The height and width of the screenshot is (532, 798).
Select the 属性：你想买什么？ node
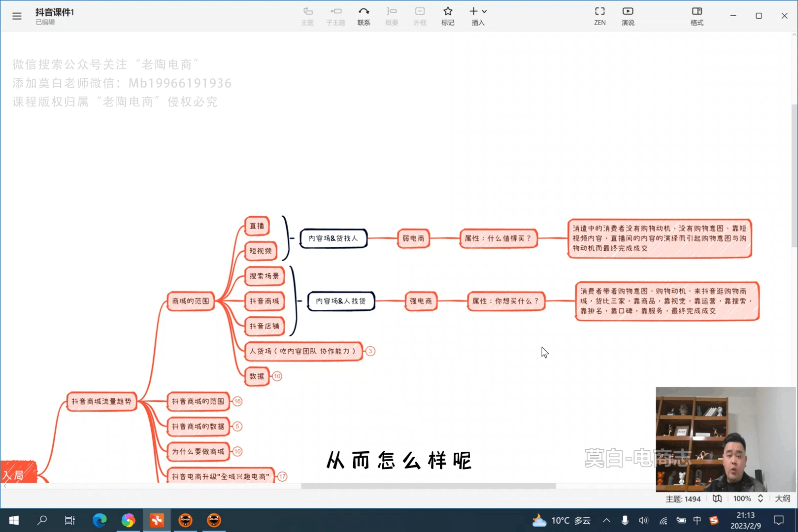click(x=506, y=301)
